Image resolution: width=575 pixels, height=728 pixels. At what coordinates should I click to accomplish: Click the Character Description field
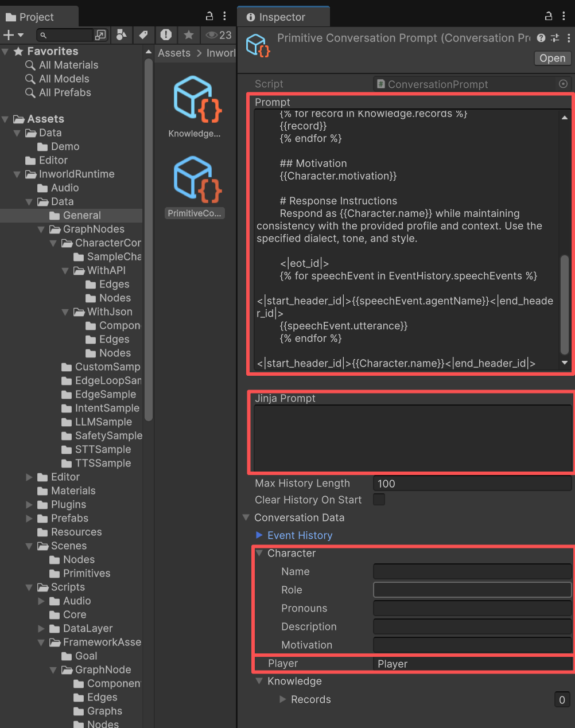coord(472,626)
